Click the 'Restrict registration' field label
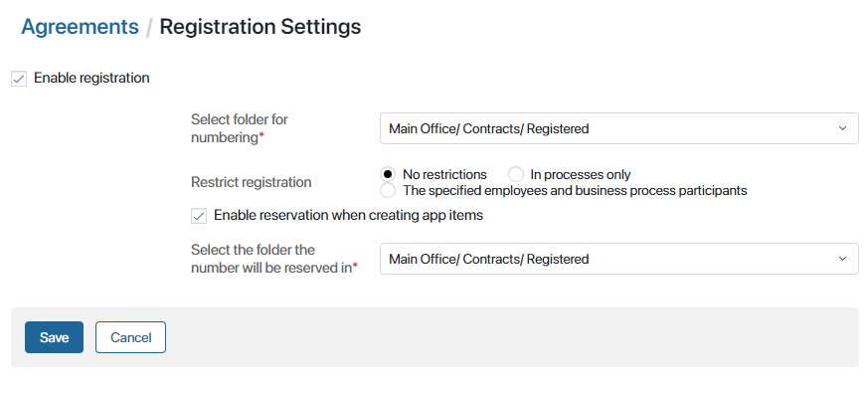The image size is (868, 393). coord(252,182)
